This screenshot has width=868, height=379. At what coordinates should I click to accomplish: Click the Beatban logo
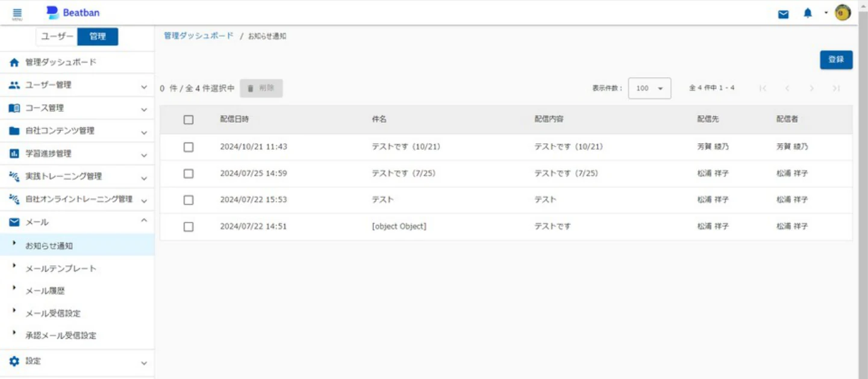(x=73, y=13)
